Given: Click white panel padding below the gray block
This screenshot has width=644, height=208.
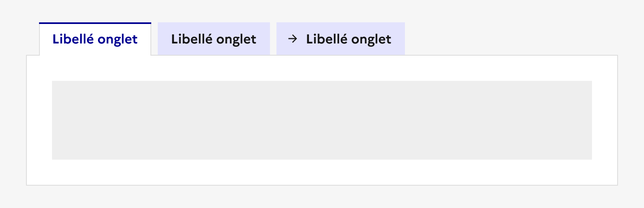Looking at the screenshot, I should tap(322, 172).
